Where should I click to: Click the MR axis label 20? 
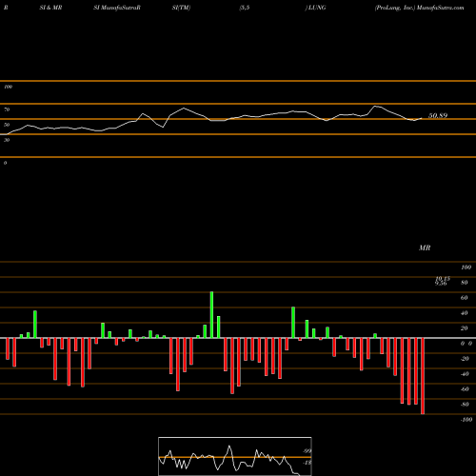(464, 328)
